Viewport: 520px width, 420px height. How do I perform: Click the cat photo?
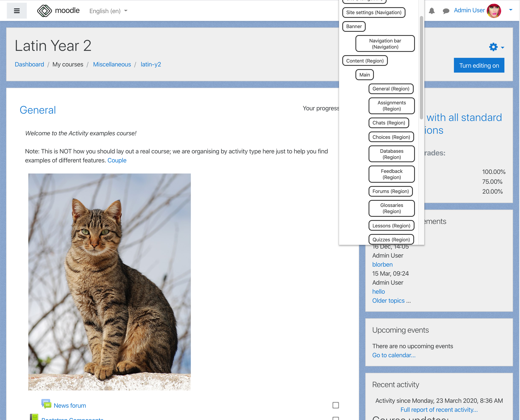click(x=109, y=282)
